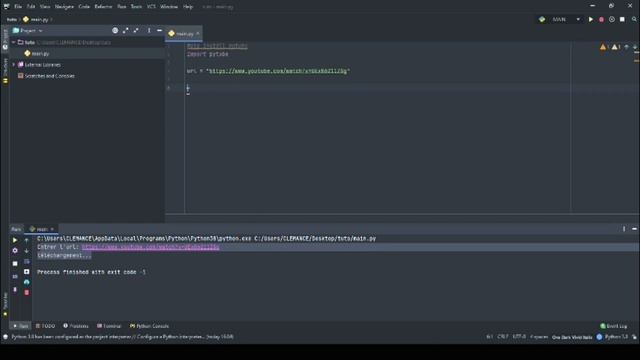Toggle soft-wrap icon in Run console
640x360 pixels.
coord(27,261)
